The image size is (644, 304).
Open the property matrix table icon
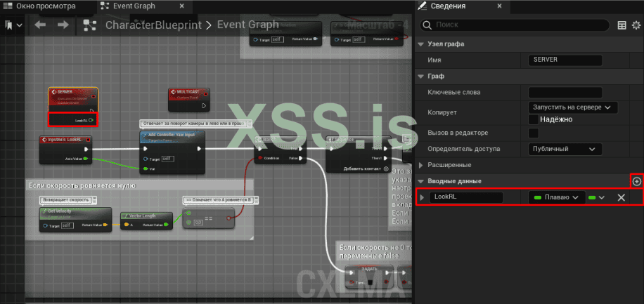pyautogui.click(x=622, y=25)
